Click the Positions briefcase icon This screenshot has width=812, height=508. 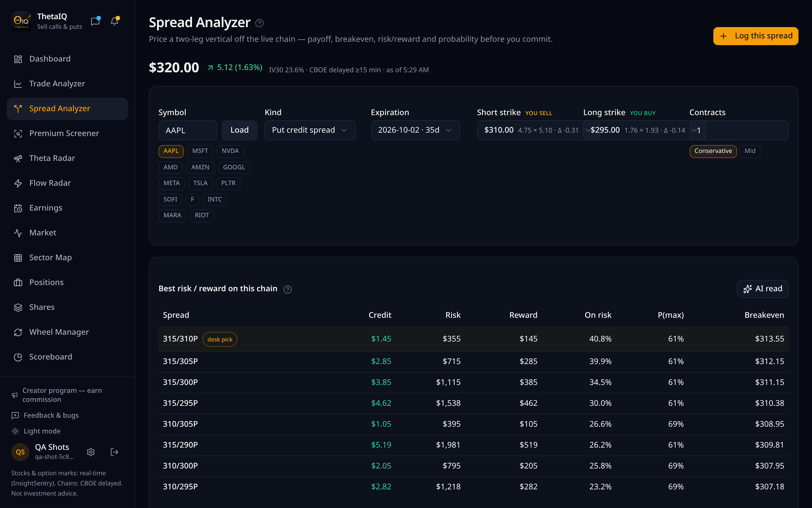[x=18, y=283]
